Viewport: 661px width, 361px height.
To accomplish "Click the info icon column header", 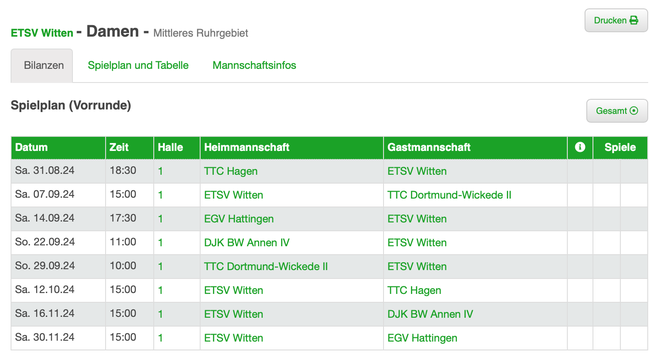I will point(580,147).
